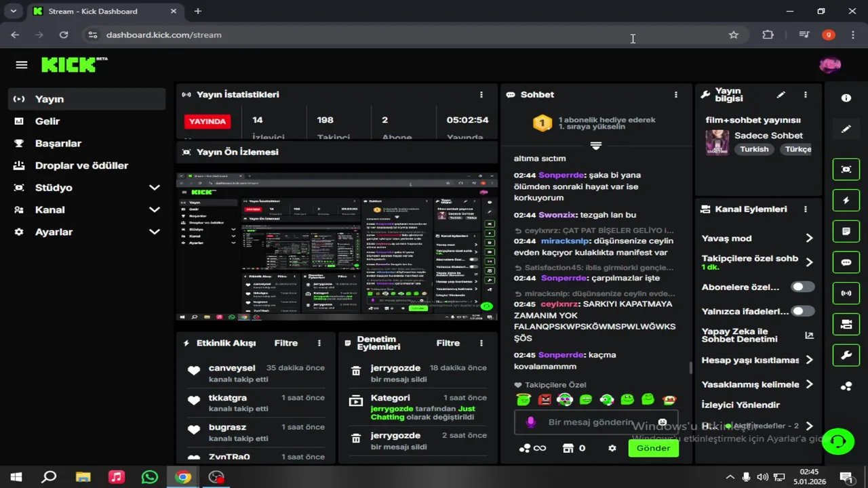This screenshot has height=488, width=868.
Task: Open Sohbet panel three-dot menu
Action: pos(675,95)
